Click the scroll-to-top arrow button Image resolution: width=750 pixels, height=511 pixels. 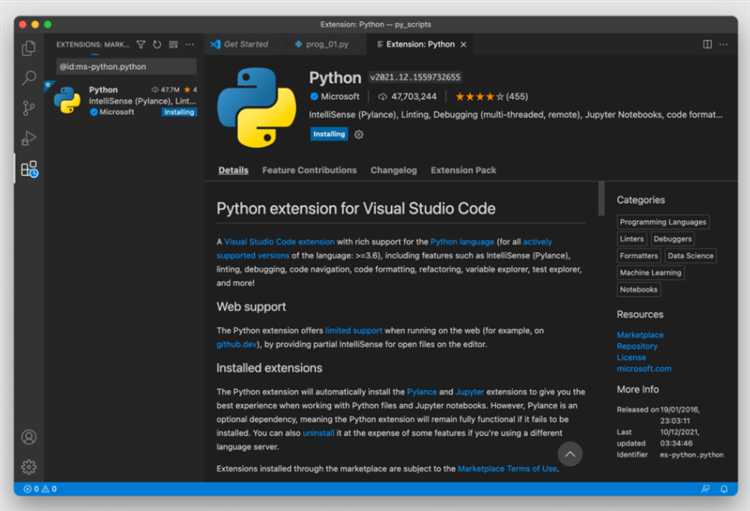click(570, 454)
